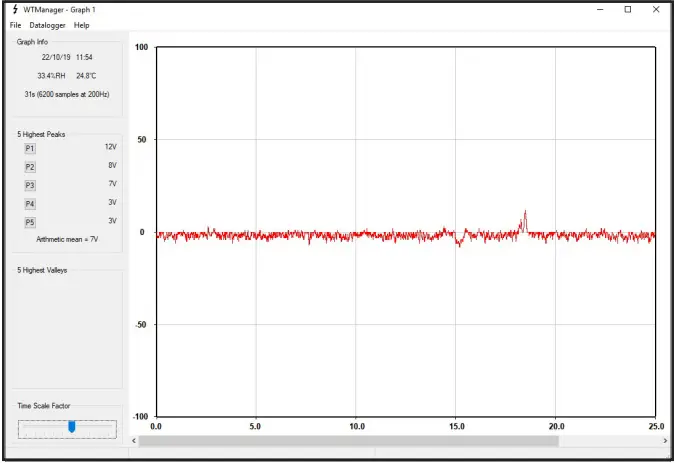675x463 pixels.
Task: Close the WTManager window
Action: pyautogui.click(x=656, y=9)
